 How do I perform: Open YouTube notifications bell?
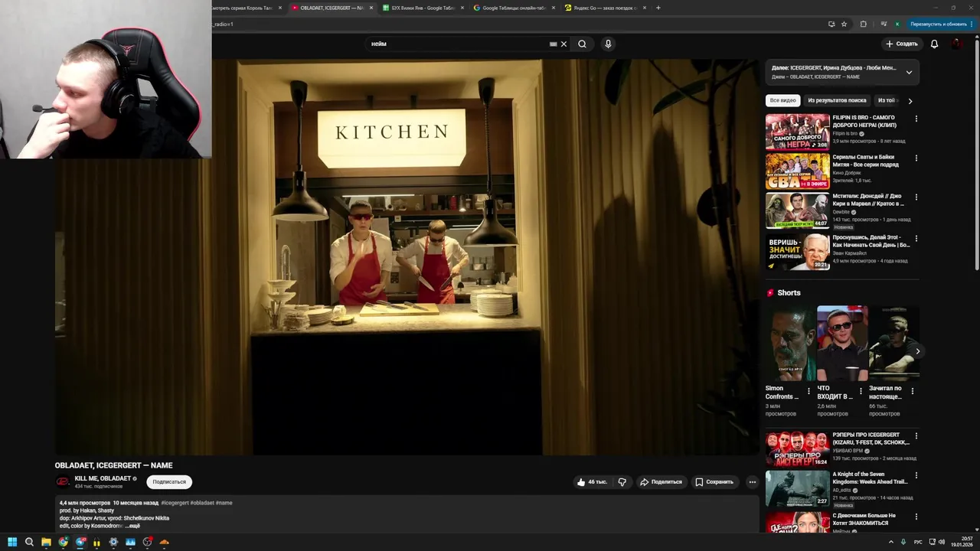point(934,44)
